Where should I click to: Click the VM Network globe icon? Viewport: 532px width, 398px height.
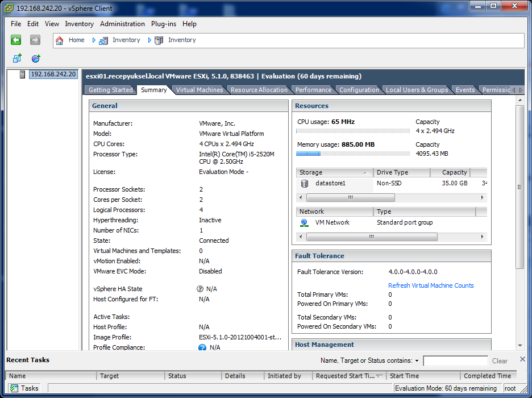(304, 222)
